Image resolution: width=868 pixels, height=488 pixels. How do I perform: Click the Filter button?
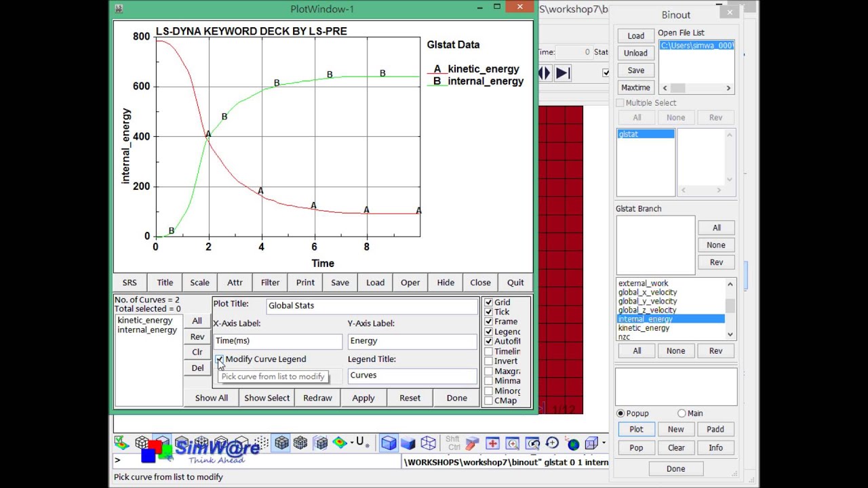[270, 283]
